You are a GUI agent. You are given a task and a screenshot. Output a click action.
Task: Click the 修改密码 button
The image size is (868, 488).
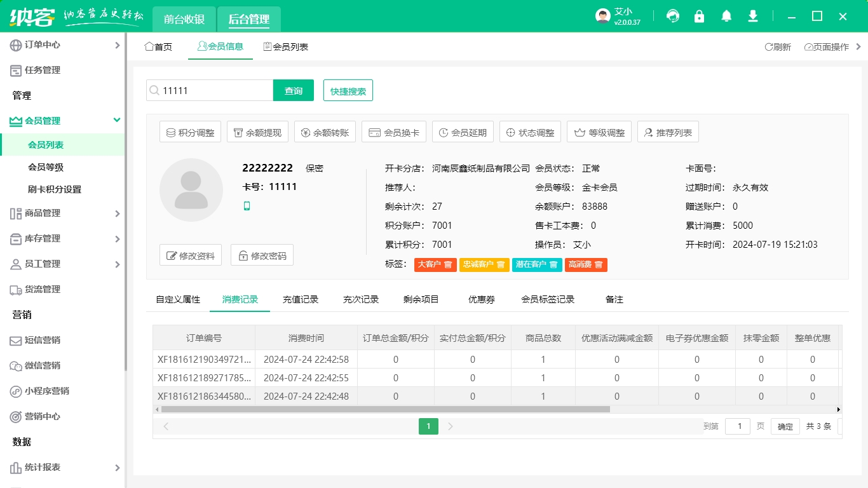262,255
